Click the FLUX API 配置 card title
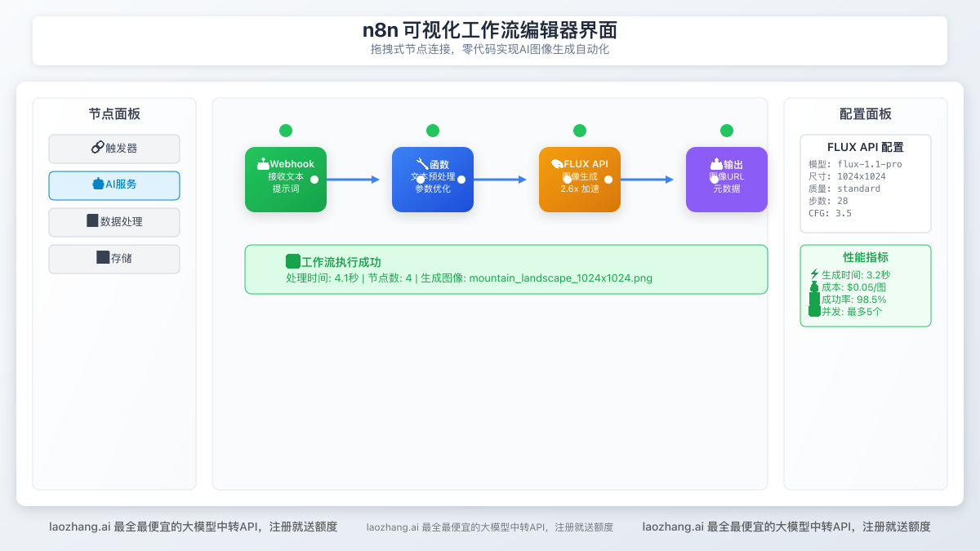Screen dimensions: 980x551 pyautogui.click(x=866, y=148)
